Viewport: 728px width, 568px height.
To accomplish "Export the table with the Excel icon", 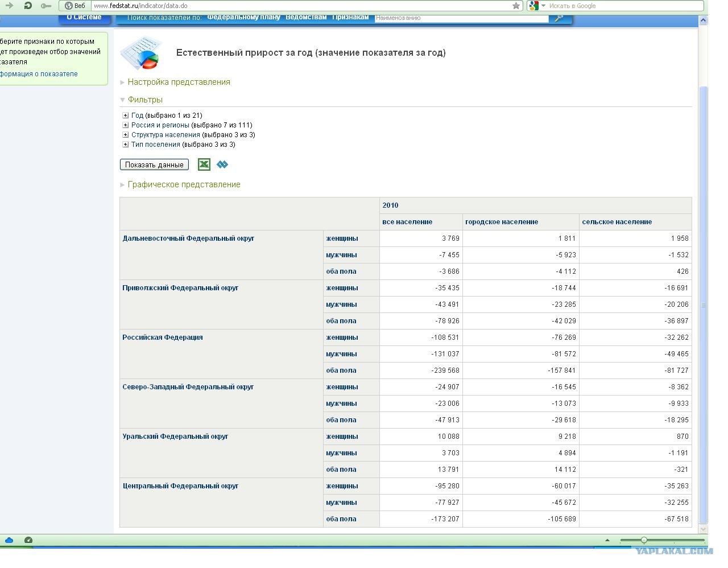I will click(204, 164).
